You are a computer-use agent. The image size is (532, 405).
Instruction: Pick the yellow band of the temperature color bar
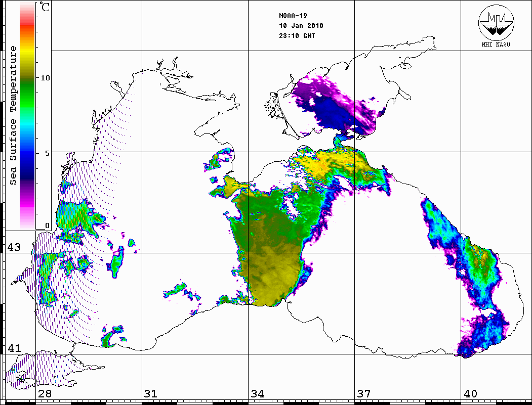click(27, 51)
